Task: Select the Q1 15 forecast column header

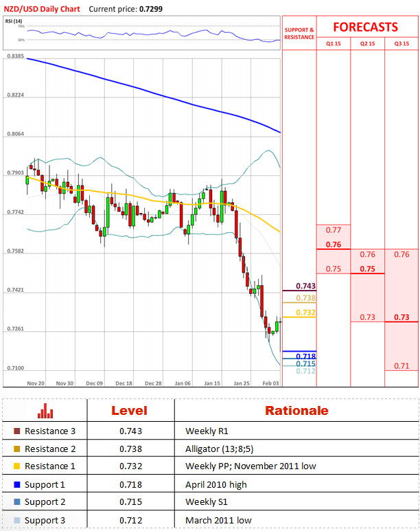Action: tap(334, 44)
